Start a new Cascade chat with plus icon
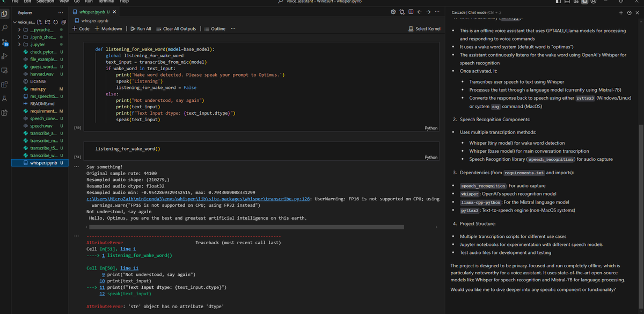This screenshot has height=314, width=644. coord(621,12)
